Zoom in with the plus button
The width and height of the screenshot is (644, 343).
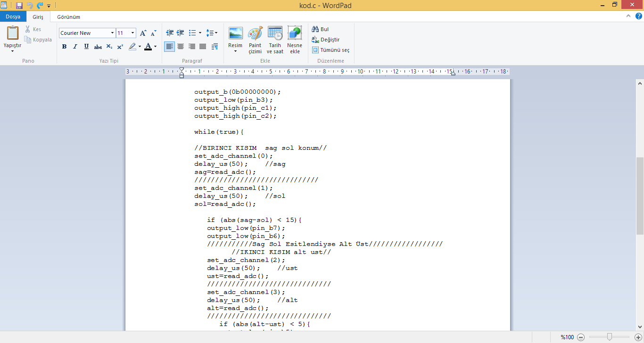[x=638, y=337]
